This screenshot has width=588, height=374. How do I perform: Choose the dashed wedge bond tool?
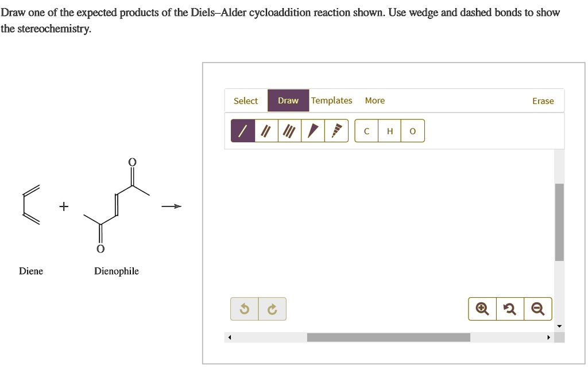click(x=336, y=131)
